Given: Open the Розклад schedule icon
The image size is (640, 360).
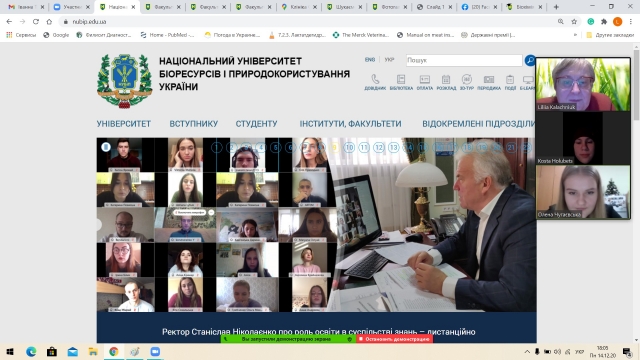Looking at the screenshot, I should click(446, 82).
